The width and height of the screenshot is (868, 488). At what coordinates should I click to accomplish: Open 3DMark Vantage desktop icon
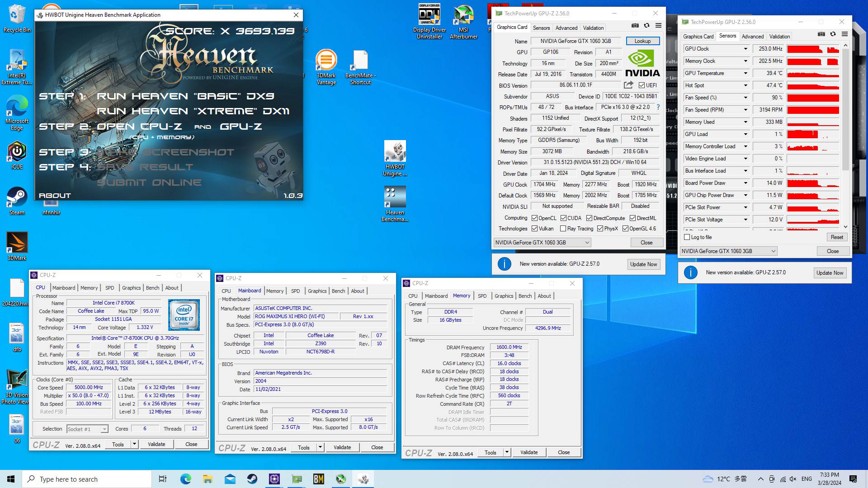click(x=326, y=67)
